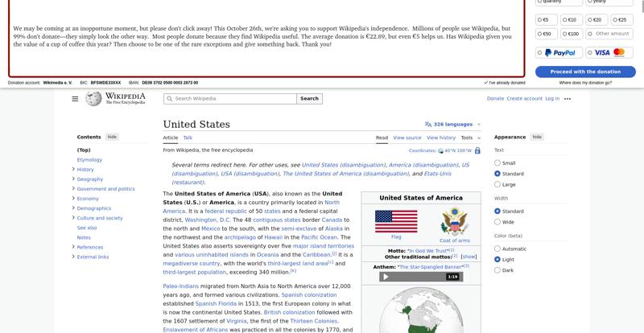Switch to the Talk tab

point(188,138)
